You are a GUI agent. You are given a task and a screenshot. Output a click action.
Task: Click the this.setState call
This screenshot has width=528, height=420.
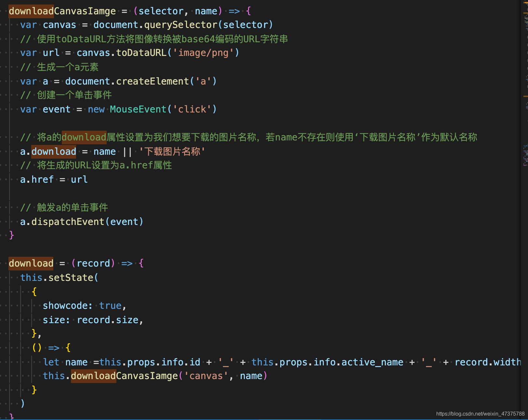(x=59, y=277)
